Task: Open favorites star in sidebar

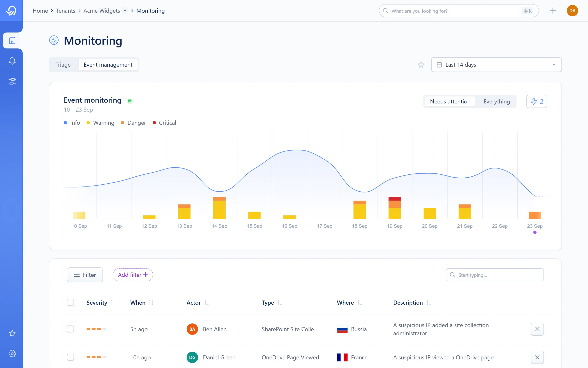Action: [x=12, y=333]
